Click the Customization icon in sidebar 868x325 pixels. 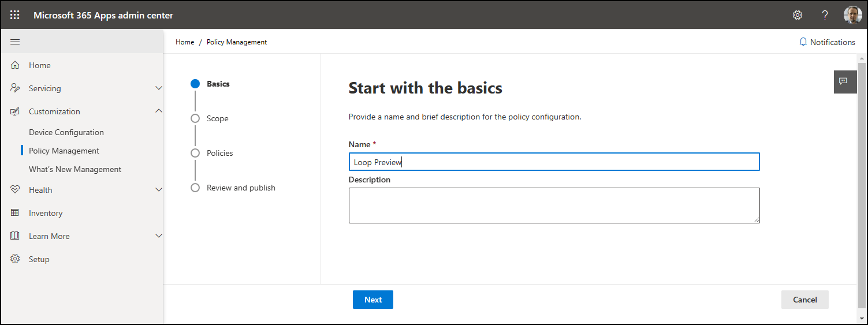pyautogui.click(x=15, y=111)
